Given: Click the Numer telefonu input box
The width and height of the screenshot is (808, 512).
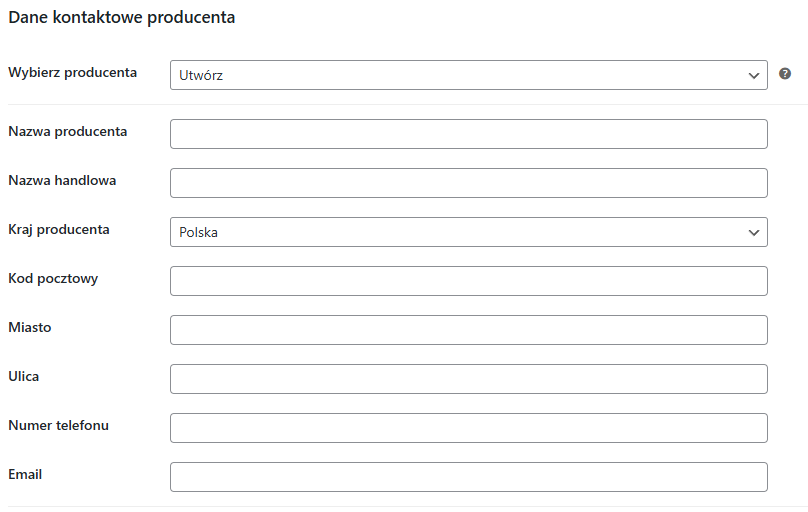Looking at the screenshot, I should [x=468, y=428].
